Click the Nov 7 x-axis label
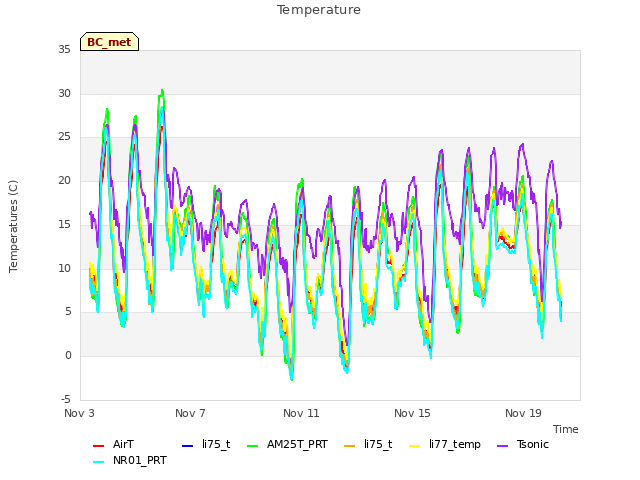The width and height of the screenshot is (640, 480). coord(190,413)
